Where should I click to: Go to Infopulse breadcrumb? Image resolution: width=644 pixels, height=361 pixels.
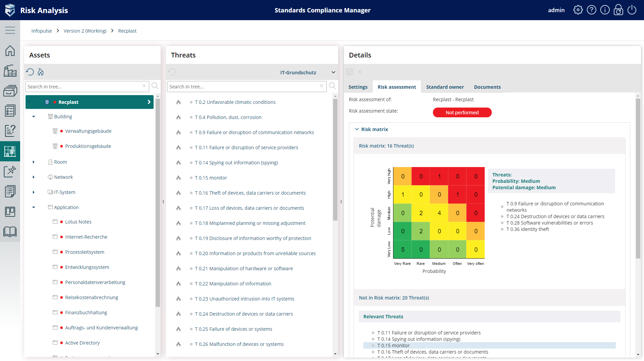tap(42, 31)
